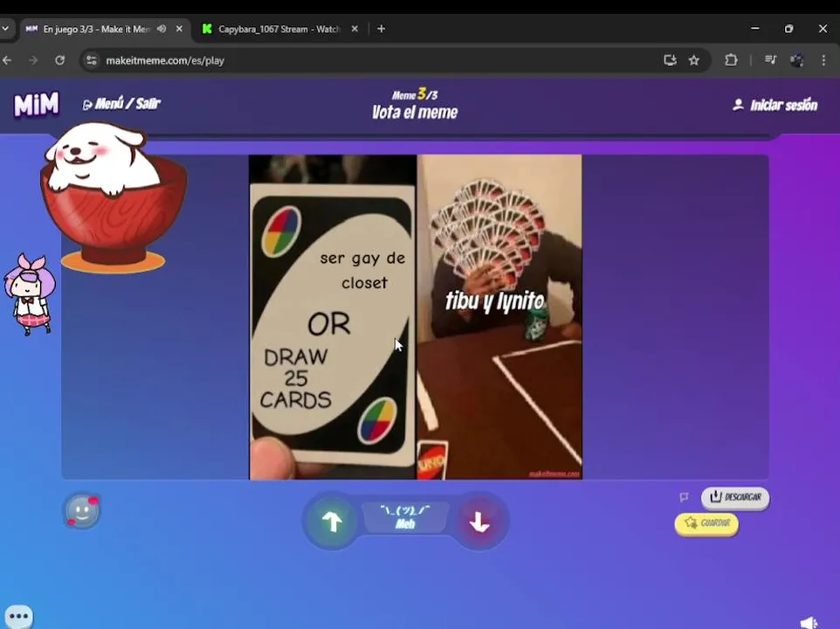The image size is (840, 629).
Task: Click the Vota el meme heading
Action: (x=415, y=112)
